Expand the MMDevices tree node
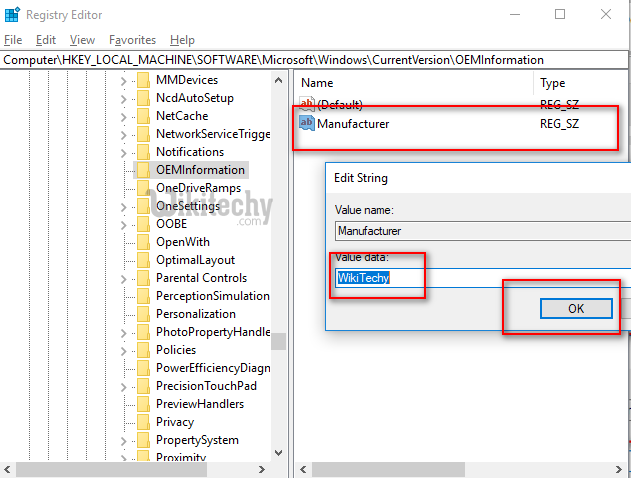The width and height of the screenshot is (631, 478). point(124,80)
